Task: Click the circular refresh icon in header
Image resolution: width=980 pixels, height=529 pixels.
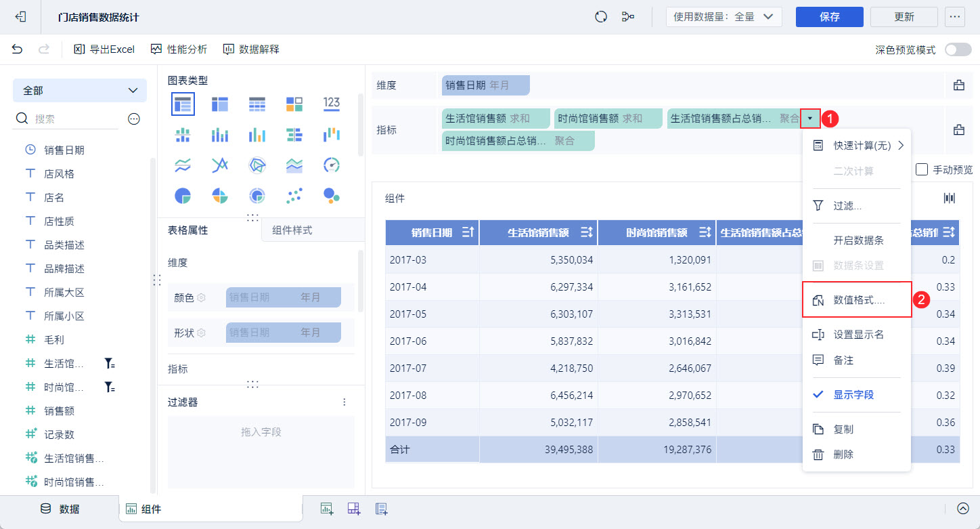Action: point(601,17)
